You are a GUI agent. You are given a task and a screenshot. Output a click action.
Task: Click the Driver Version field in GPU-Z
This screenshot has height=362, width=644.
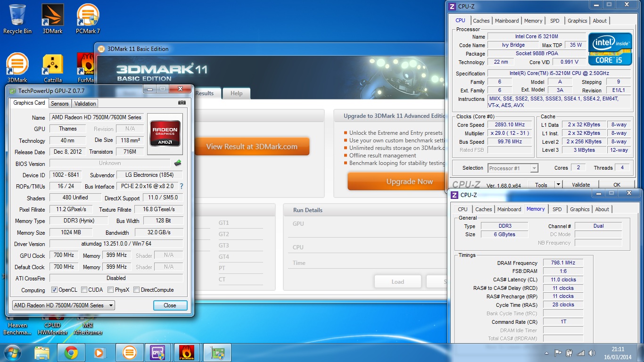click(x=116, y=244)
